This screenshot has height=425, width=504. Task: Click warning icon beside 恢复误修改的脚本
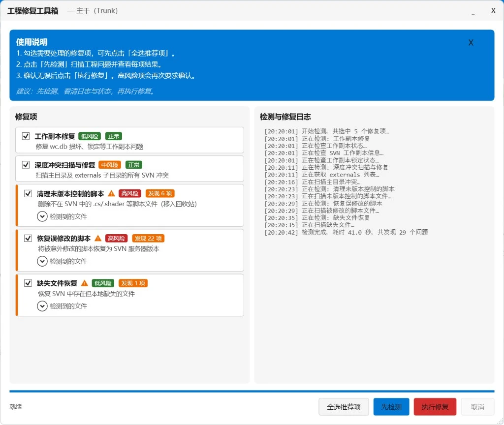coord(98,238)
